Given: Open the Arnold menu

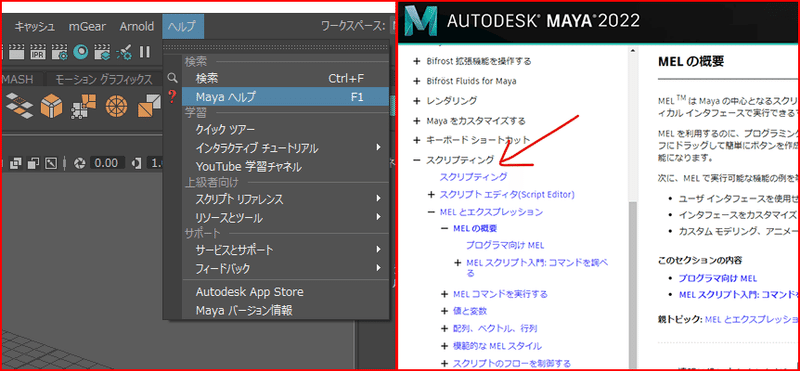Looking at the screenshot, I should click(136, 26).
